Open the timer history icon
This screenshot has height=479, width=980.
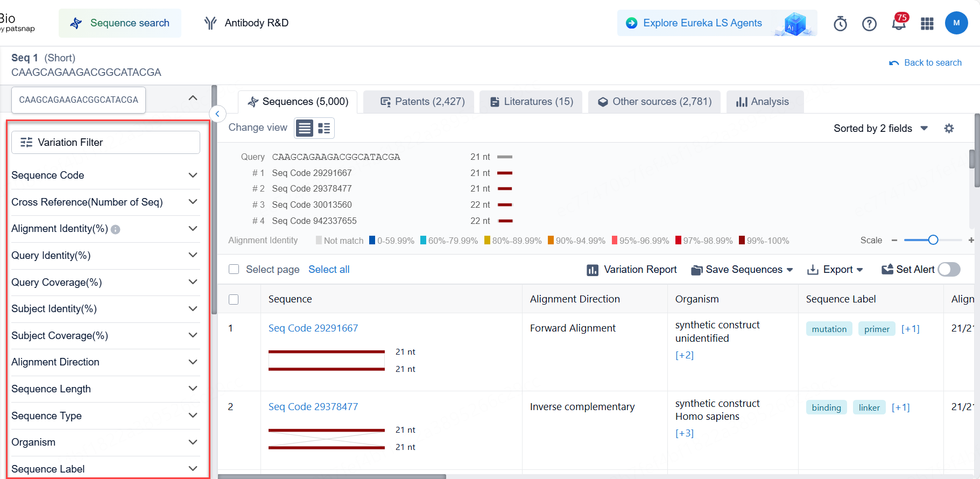click(x=840, y=24)
